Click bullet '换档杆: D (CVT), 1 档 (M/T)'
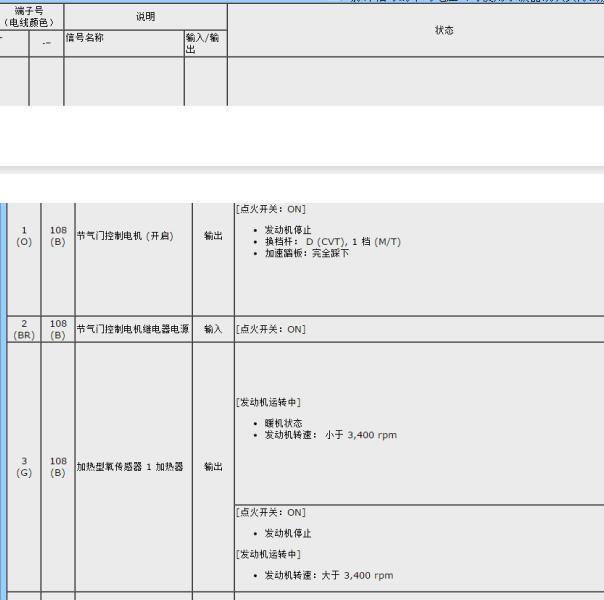The height and width of the screenshot is (600, 604). point(333,242)
